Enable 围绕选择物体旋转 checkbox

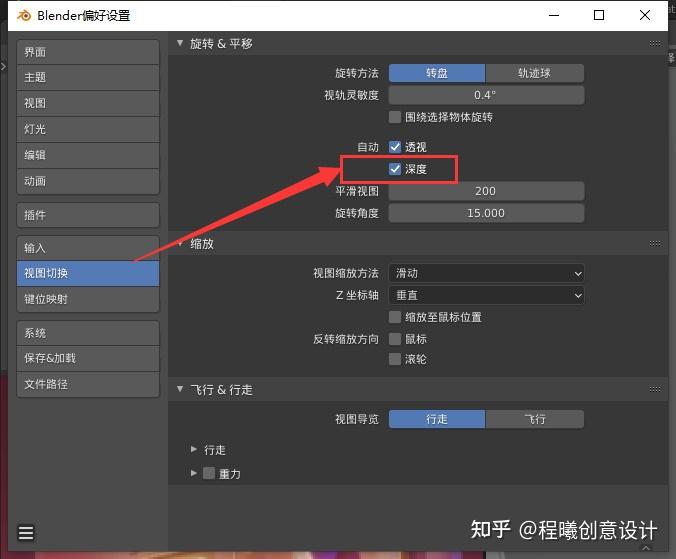pos(395,117)
